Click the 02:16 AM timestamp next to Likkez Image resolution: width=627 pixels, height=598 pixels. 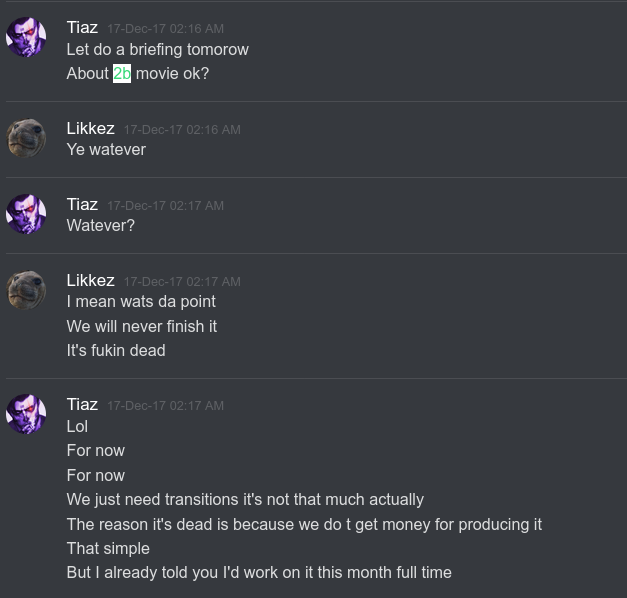(x=182, y=130)
